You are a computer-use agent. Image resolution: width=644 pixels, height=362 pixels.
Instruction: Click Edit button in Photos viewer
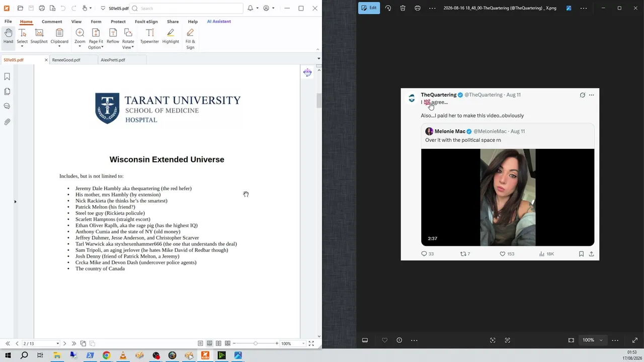coord(369,8)
